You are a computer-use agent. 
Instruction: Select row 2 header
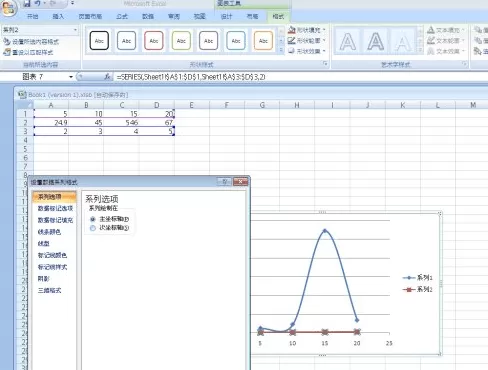[25, 123]
